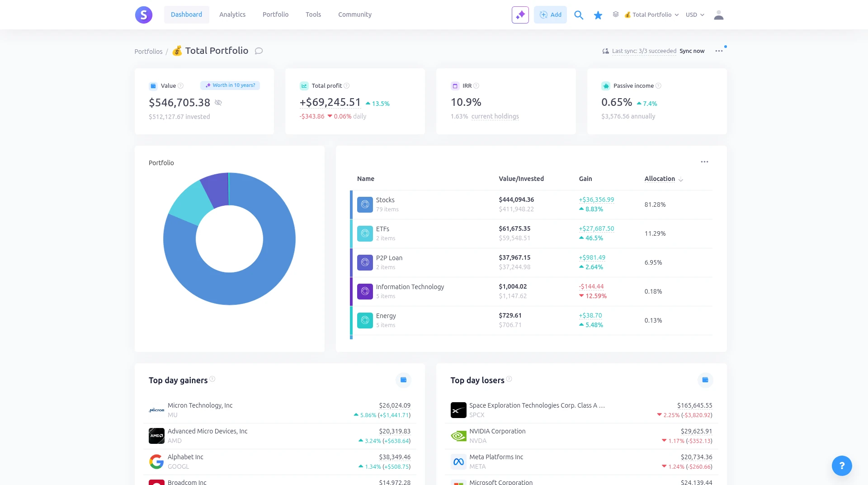
Task: Click wallet icon in Top day losers
Action: click(x=705, y=380)
